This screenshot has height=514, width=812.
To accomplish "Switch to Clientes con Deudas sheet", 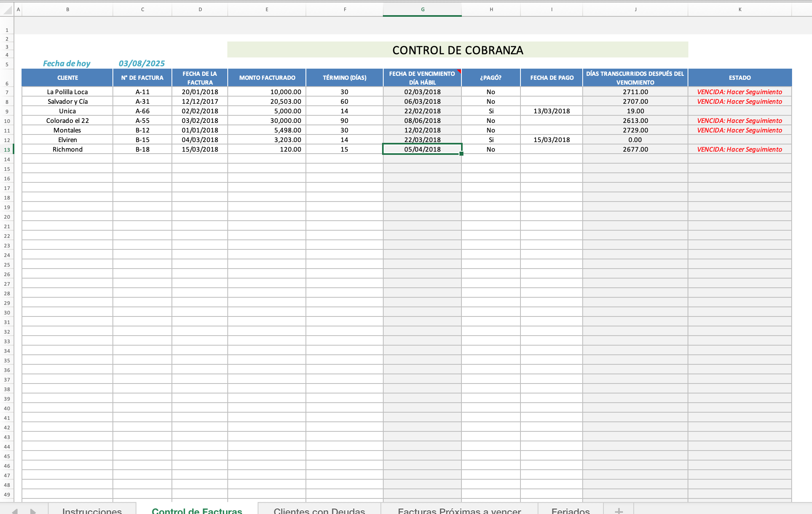I will coord(319,510).
